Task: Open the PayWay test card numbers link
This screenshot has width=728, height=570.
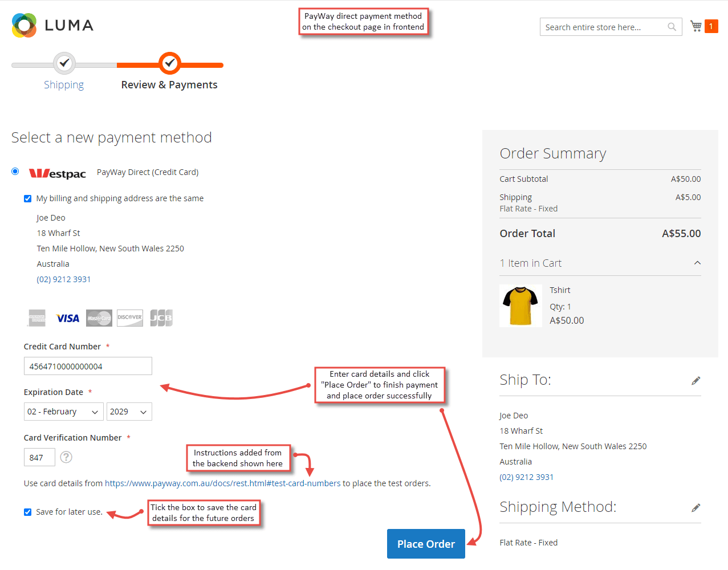Action: [x=223, y=483]
